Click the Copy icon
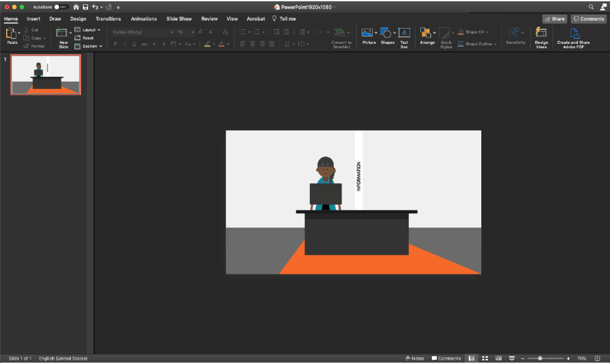 coord(26,38)
